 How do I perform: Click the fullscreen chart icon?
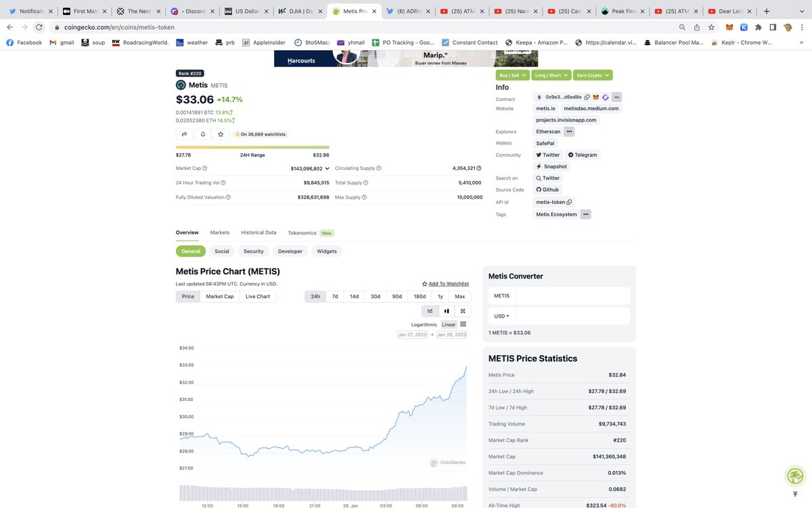pos(463,311)
